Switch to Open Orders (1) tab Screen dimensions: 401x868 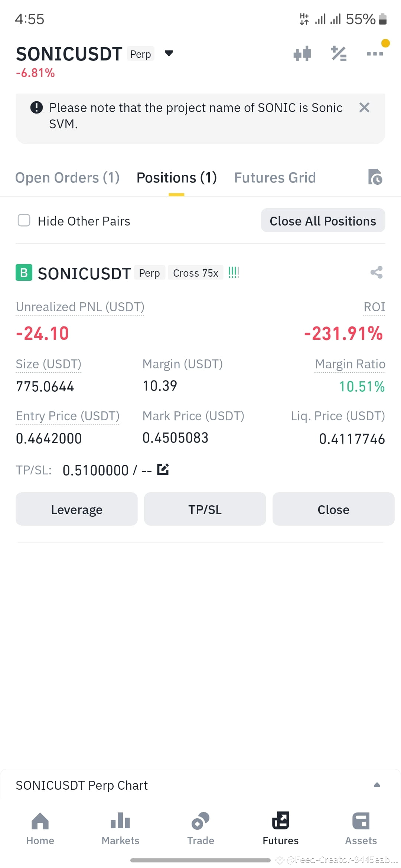tap(67, 178)
